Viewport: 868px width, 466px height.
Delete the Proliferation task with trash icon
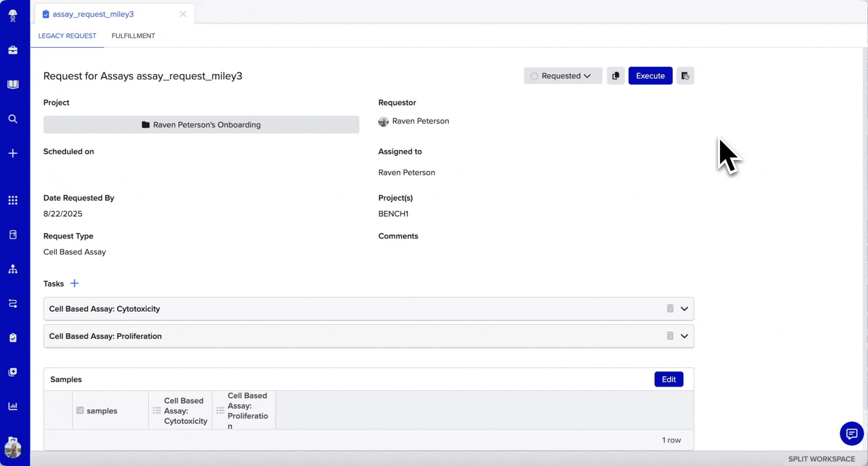coord(670,336)
